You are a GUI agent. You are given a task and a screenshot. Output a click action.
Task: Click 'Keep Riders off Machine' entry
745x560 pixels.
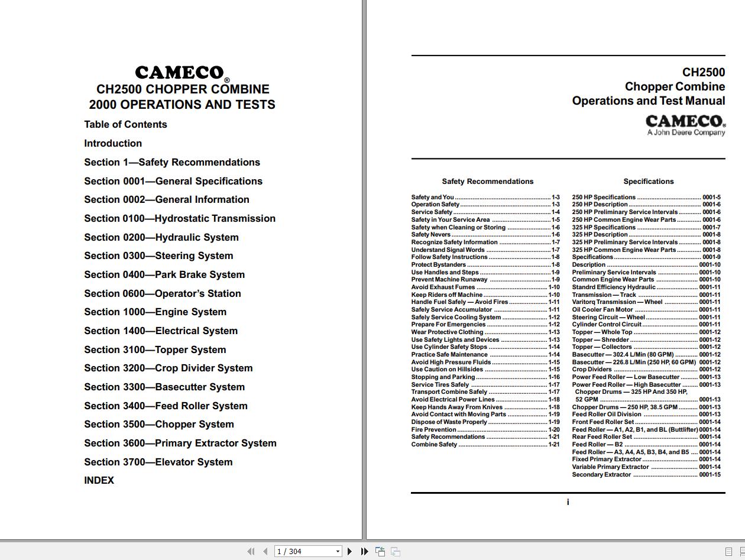click(485, 294)
